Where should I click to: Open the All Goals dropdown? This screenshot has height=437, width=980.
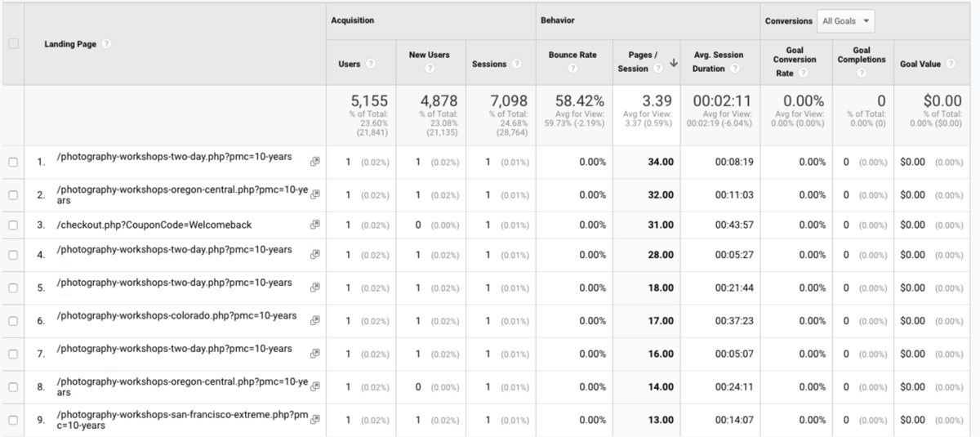coord(845,21)
